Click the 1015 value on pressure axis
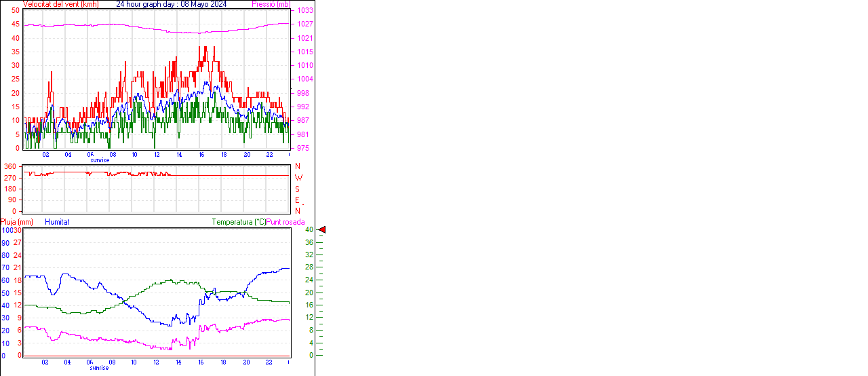 click(x=304, y=52)
